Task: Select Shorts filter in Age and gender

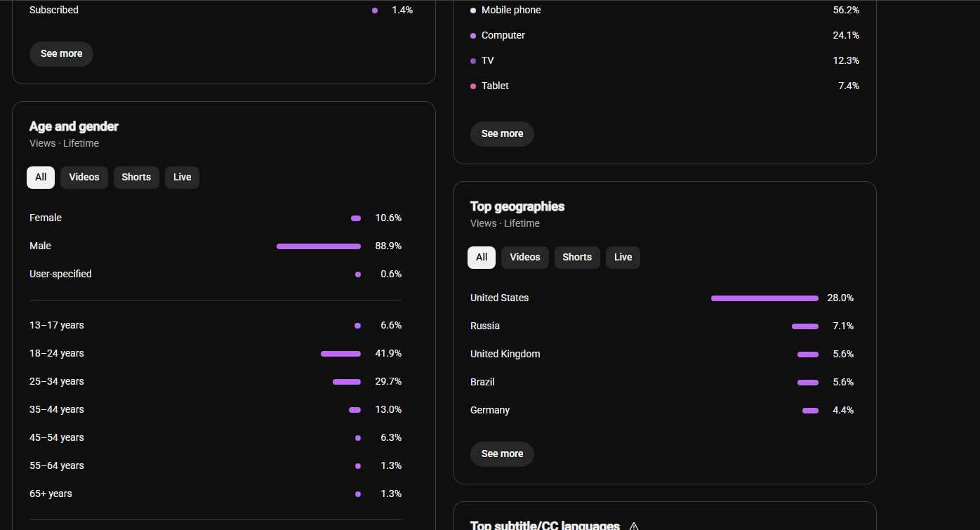Action: tap(136, 178)
